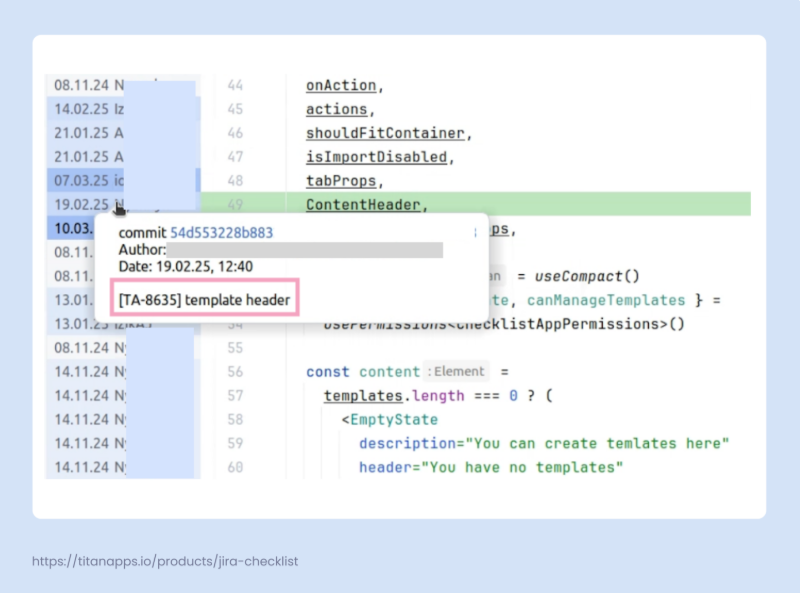Select the 07.03.25 blame annotation row
The width and height of the screenshot is (800, 593).
point(88,181)
